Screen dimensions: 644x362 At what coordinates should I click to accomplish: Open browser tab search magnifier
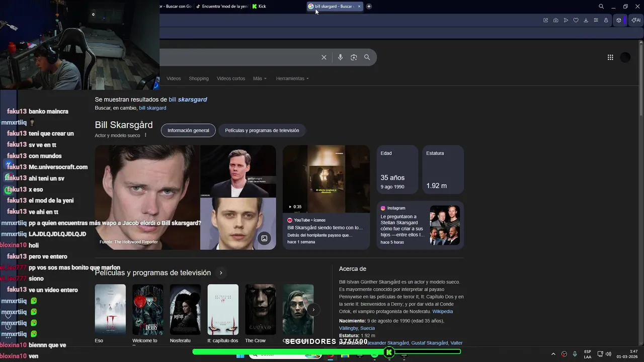point(601,7)
